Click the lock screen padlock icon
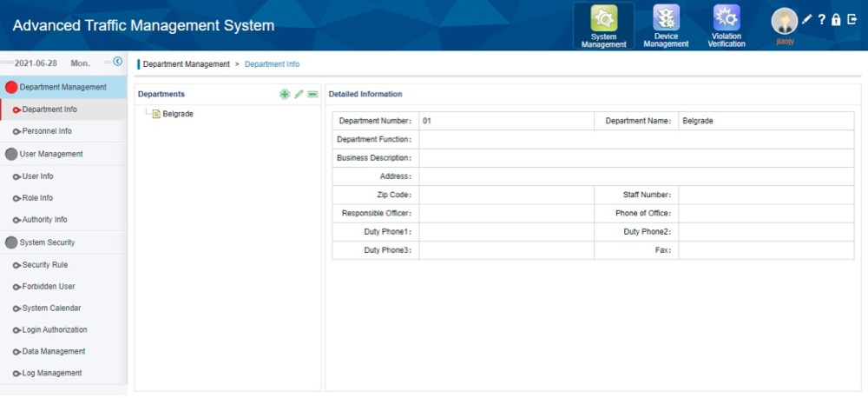 click(x=836, y=19)
